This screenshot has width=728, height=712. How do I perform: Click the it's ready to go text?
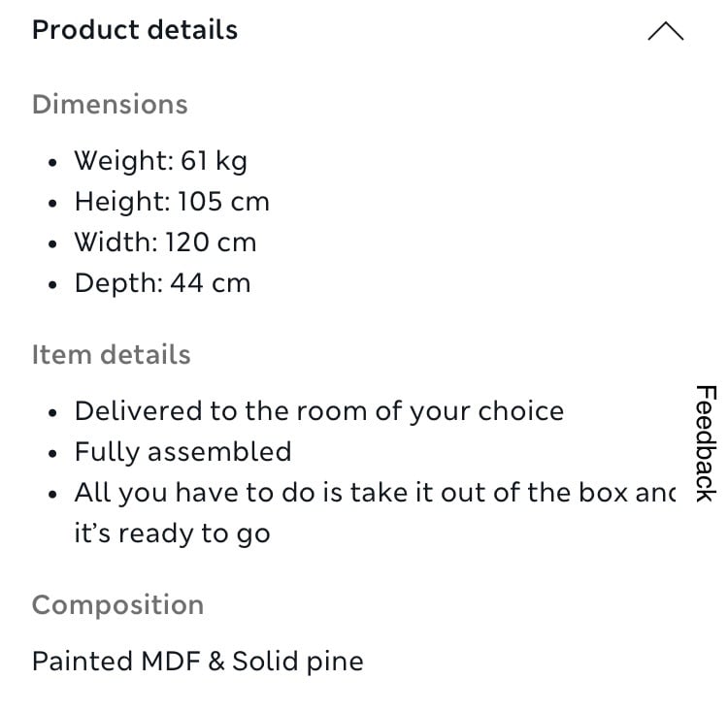tap(172, 534)
